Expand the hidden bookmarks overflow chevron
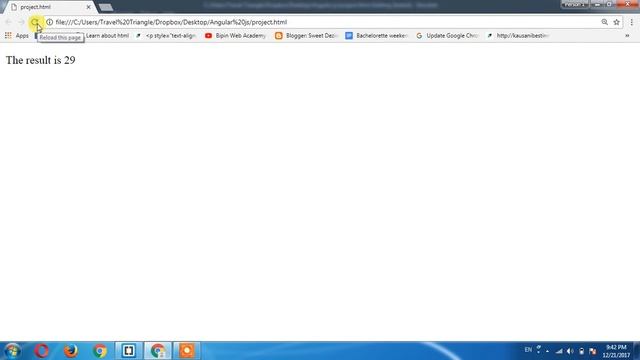 tap(627, 36)
